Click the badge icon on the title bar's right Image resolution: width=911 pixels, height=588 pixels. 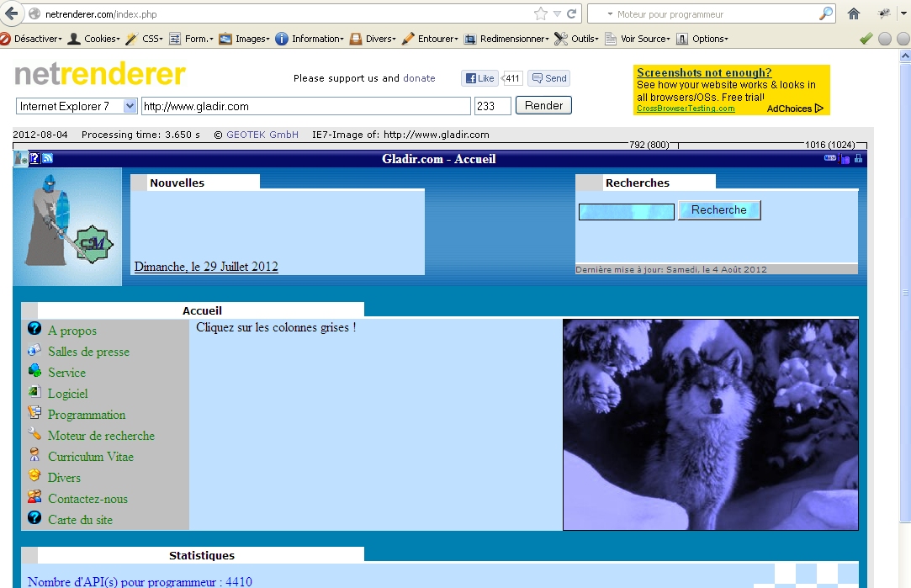[830, 157]
